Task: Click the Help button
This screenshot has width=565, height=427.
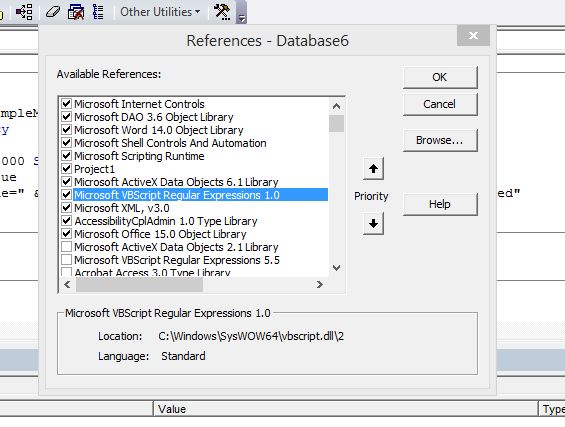Action: [440, 204]
